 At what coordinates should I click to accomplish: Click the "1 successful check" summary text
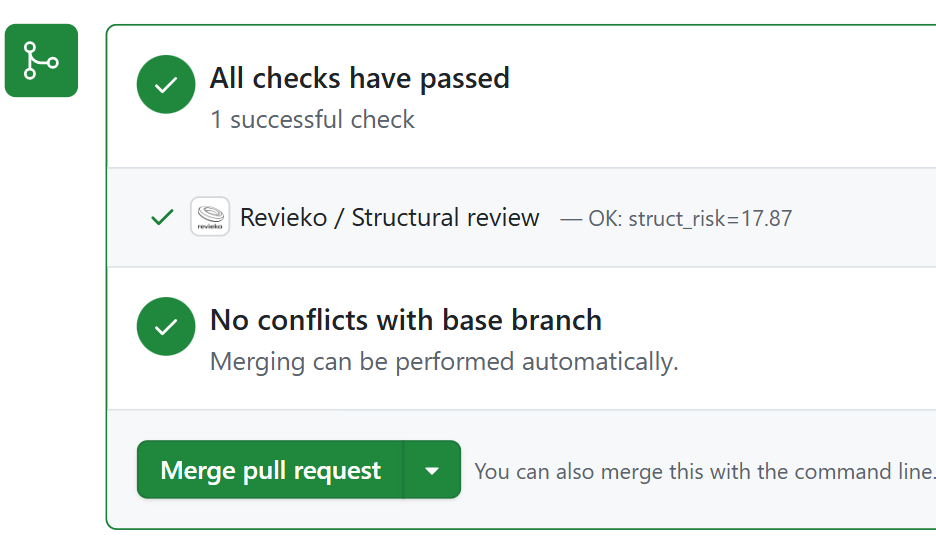[312, 120]
